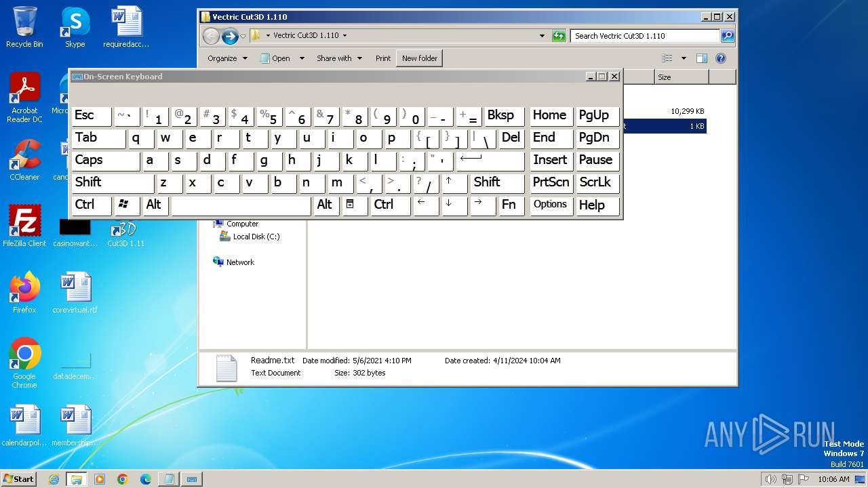868x488 pixels.
Task: Click the Windows logo key on keyboard
Action: (127, 205)
